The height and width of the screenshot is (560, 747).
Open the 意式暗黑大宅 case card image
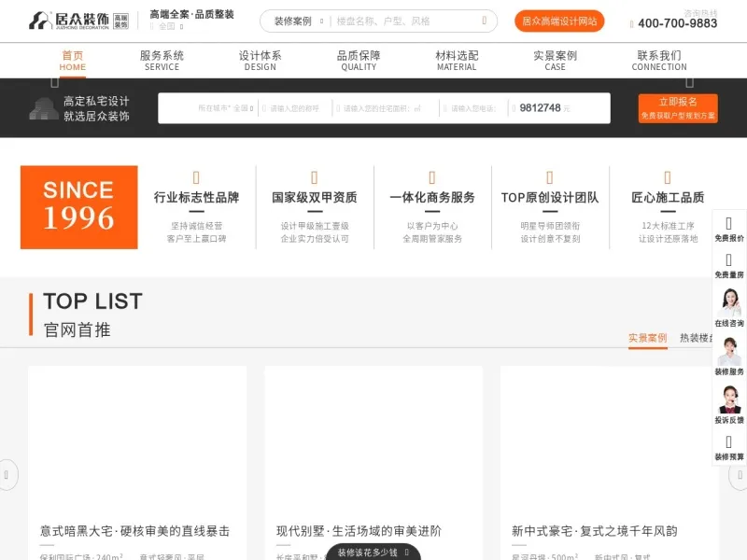tap(137, 441)
